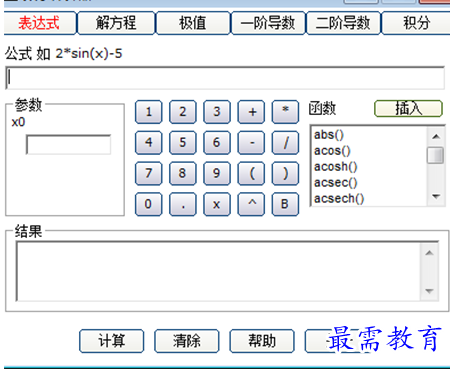The height and width of the screenshot is (370, 450).
Task: Open the 二阶导数 tab
Action: [x=343, y=23]
